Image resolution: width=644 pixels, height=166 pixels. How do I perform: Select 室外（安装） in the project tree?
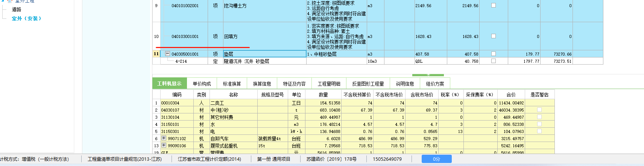pos(26,18)
